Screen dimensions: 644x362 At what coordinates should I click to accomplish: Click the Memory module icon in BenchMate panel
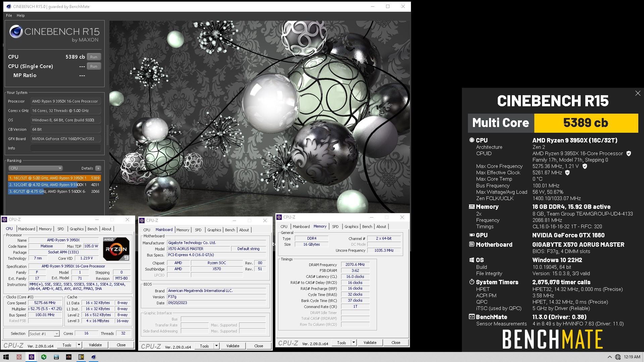point(472,206)
